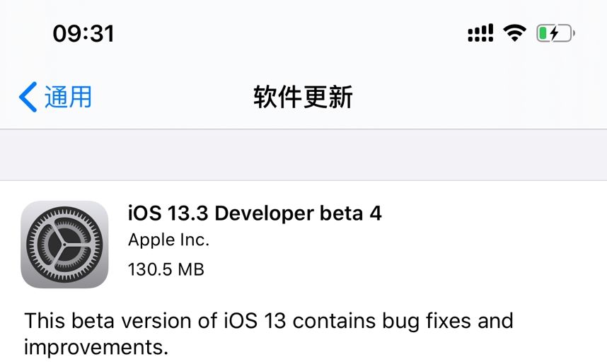Go back to 通用 settings

click(x=55, y=97)
